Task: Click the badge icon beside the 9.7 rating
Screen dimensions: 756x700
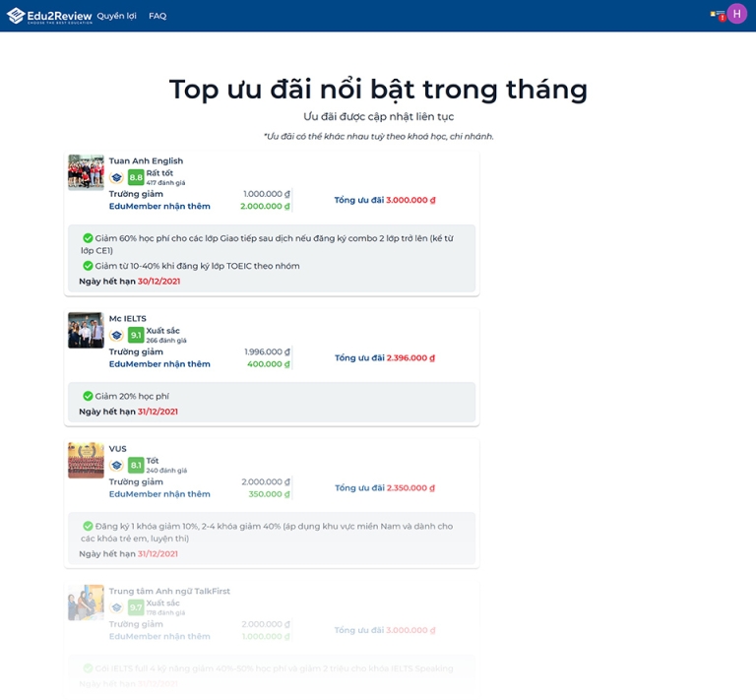Action: 117,607
